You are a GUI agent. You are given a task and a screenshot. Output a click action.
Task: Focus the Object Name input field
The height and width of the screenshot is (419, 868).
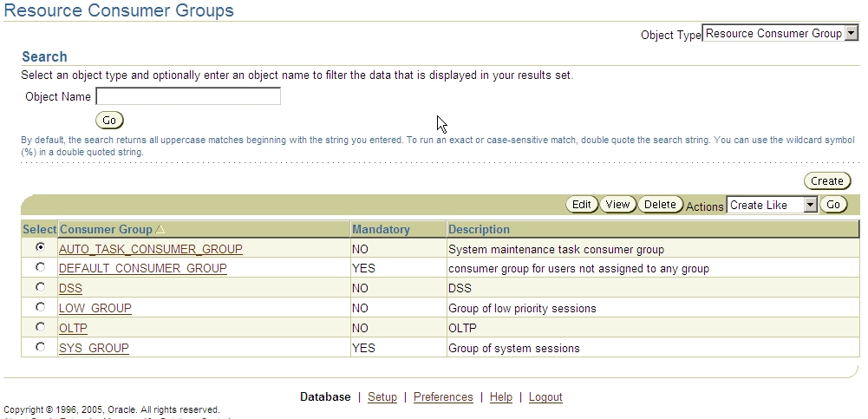(x=188, y=96)
